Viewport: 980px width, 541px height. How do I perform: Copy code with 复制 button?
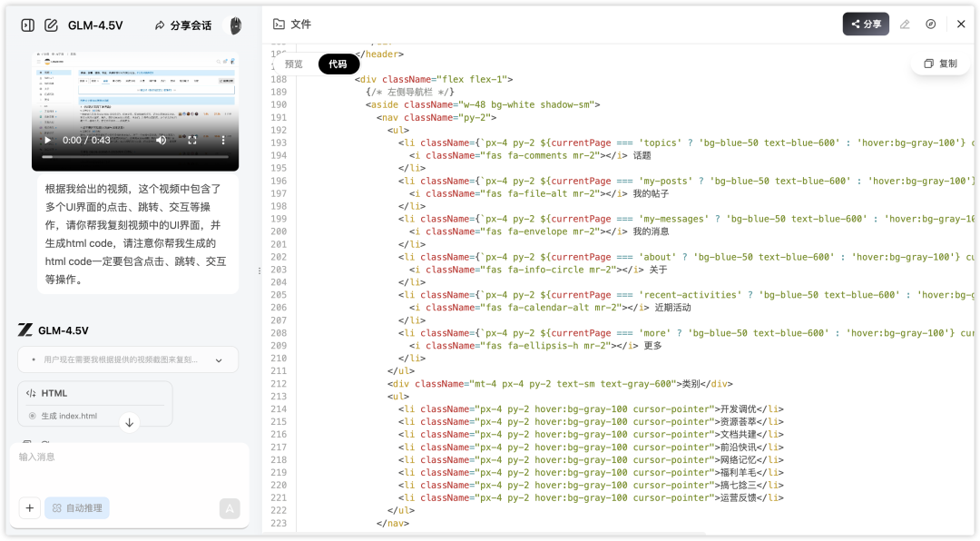click(940, 64)
